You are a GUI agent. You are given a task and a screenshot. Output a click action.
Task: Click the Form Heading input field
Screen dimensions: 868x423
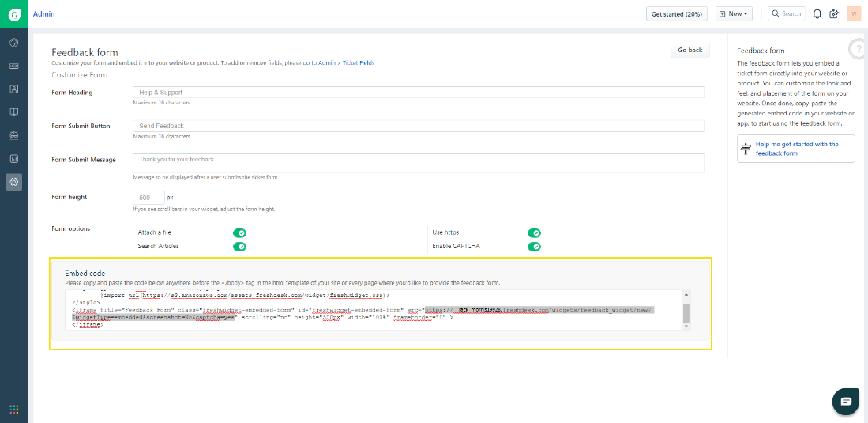click(419, 93)
